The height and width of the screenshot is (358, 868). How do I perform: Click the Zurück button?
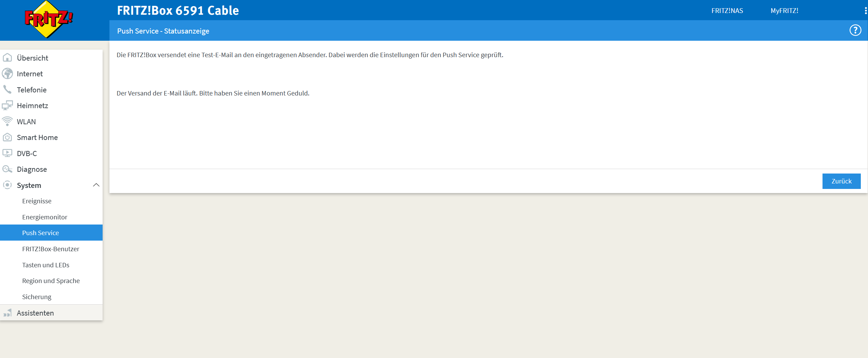point(841,181)
